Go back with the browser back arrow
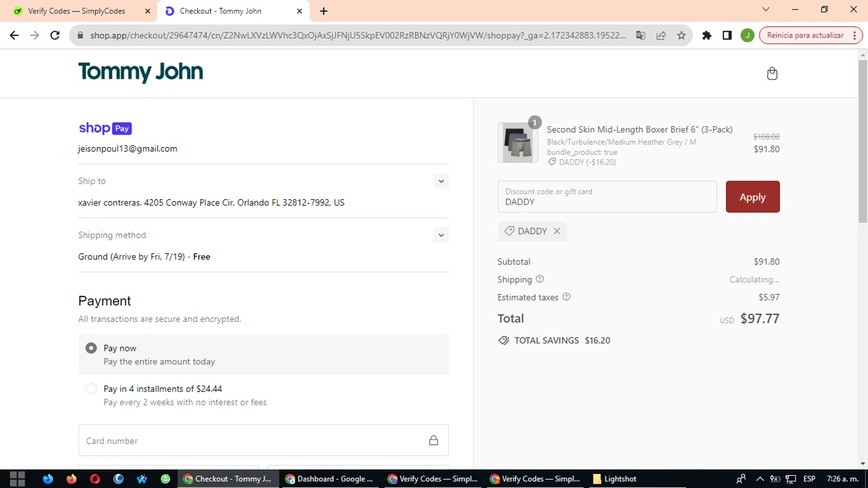Image resolution: width=868 pixels, height=488 pixels. click(14, 35)
